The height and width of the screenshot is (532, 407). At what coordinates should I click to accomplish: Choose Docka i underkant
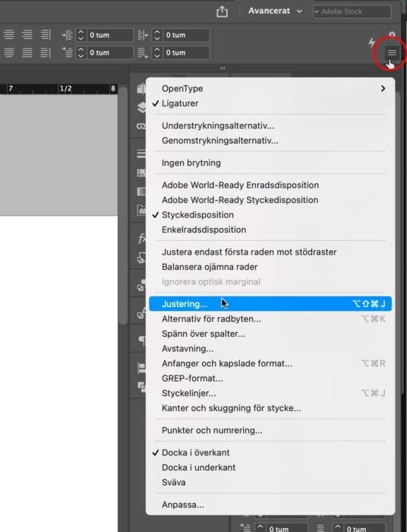(x=270, y=467)
